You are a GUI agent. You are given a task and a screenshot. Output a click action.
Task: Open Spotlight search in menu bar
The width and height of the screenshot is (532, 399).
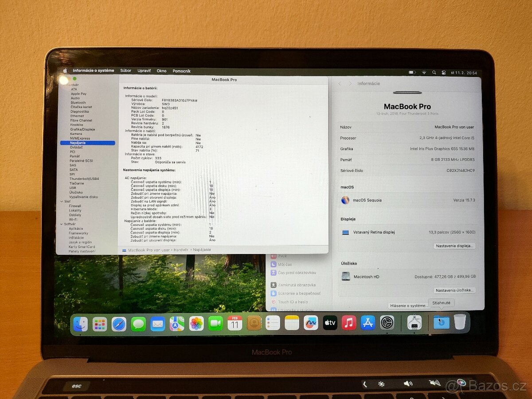click(x=434, y=72)
